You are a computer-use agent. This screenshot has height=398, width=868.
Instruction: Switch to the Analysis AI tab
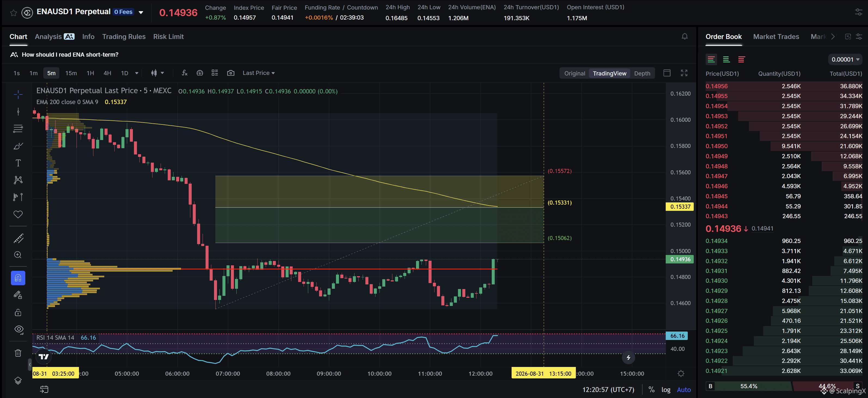(x=54, y=37)
